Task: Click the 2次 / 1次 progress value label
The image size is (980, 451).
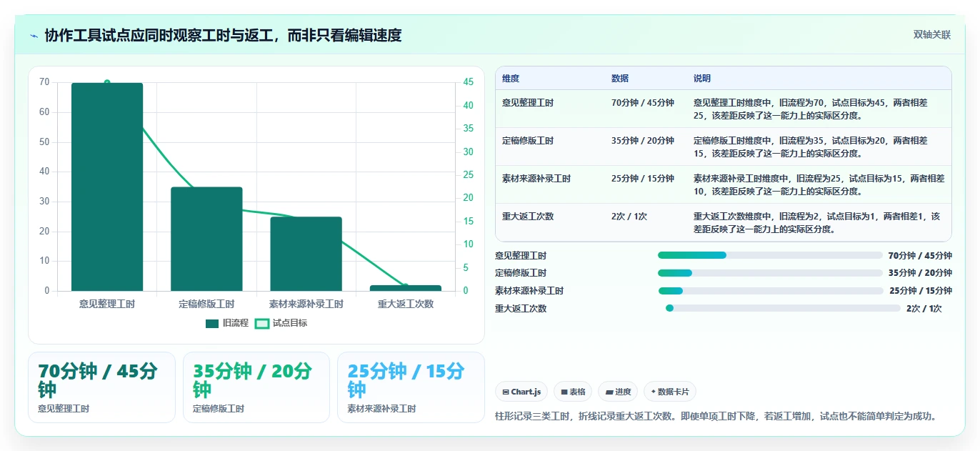Action: pos(924,309)
